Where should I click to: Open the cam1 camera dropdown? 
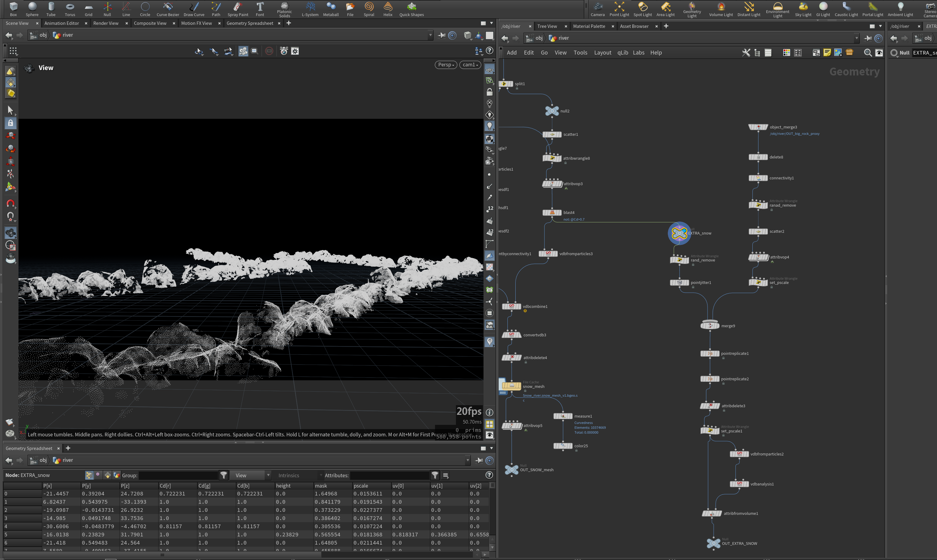(470, 65)
